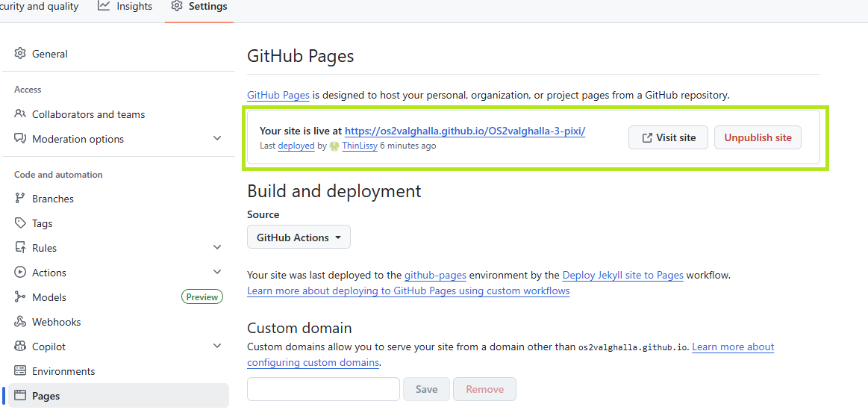Screen dimensions: 868x410
Task: Expand the Actions section chevron
Action: 217,272
